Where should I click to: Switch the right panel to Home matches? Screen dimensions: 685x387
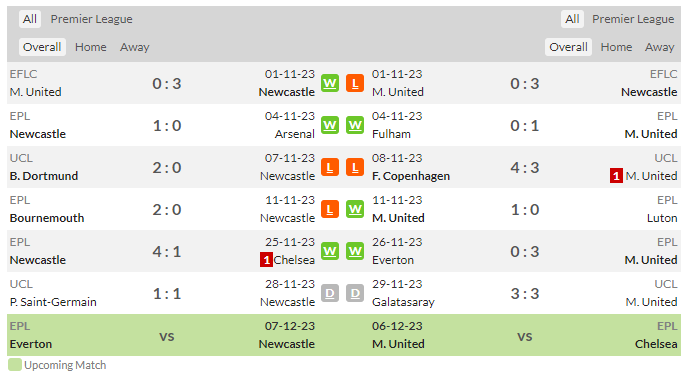click(x=616, y=47)
